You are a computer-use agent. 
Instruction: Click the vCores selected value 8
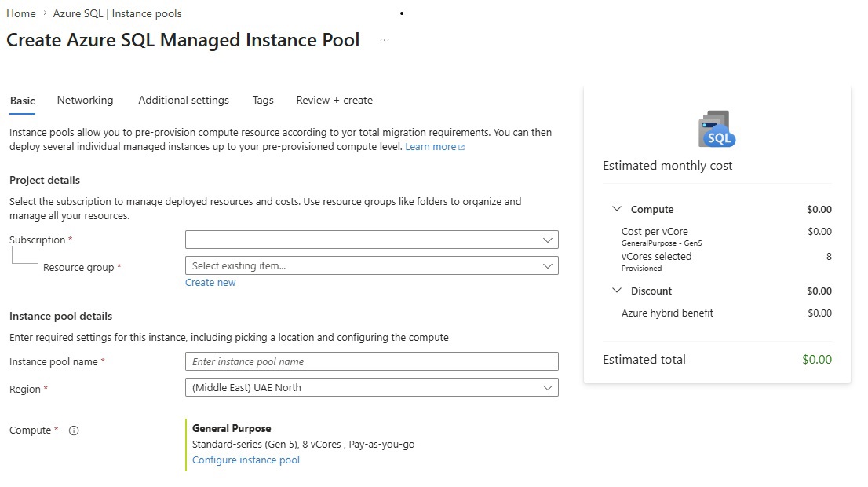[829, 257]
